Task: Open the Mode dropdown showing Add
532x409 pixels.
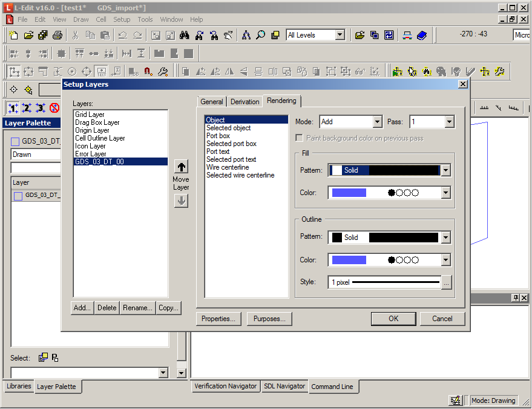Action: pos(377,122)
